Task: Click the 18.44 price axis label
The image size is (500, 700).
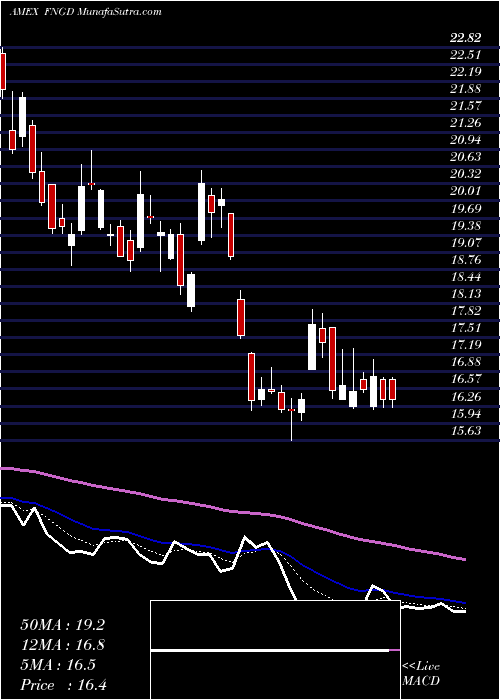Action: tap(466, 276)
